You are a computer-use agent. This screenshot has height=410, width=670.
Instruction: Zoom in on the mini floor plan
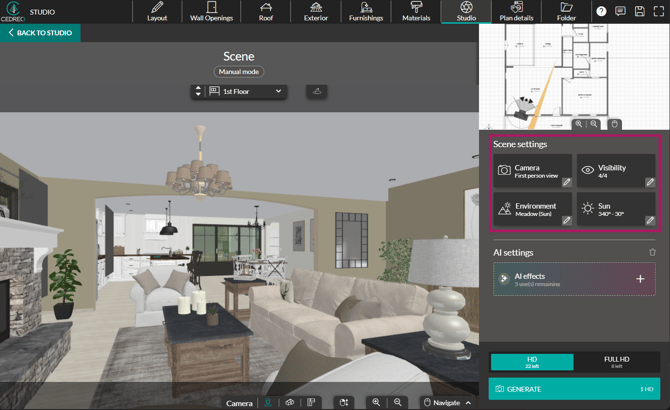[579, 124]
